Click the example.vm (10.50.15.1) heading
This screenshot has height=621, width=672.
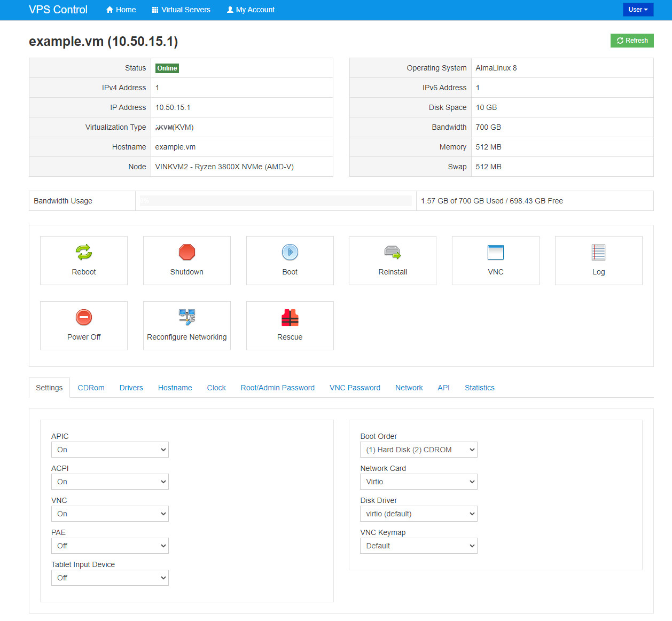pos(104,41)
